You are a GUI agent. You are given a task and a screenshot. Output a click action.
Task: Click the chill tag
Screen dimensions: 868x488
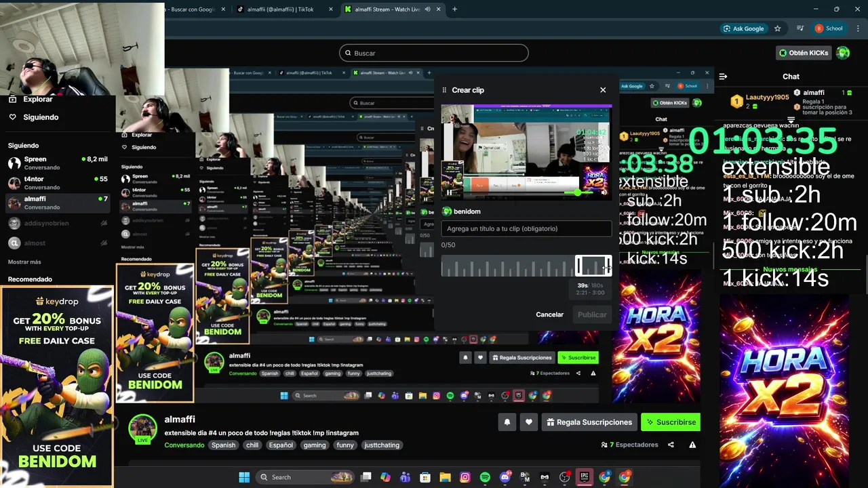252,445
